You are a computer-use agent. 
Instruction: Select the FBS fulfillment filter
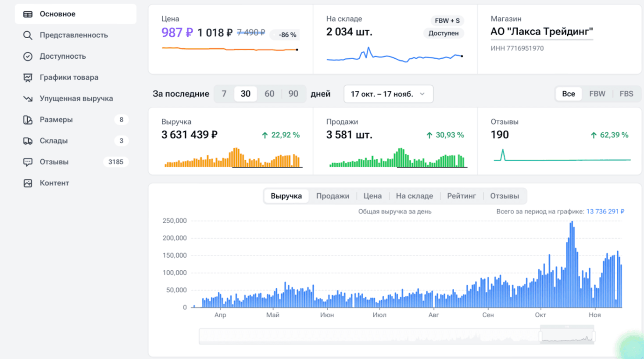[626, 94]
